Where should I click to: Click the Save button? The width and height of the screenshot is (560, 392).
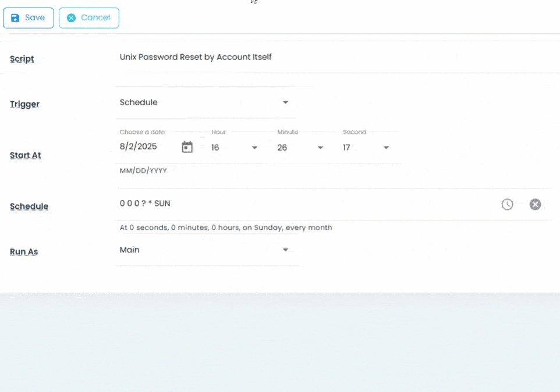(28, 17)
